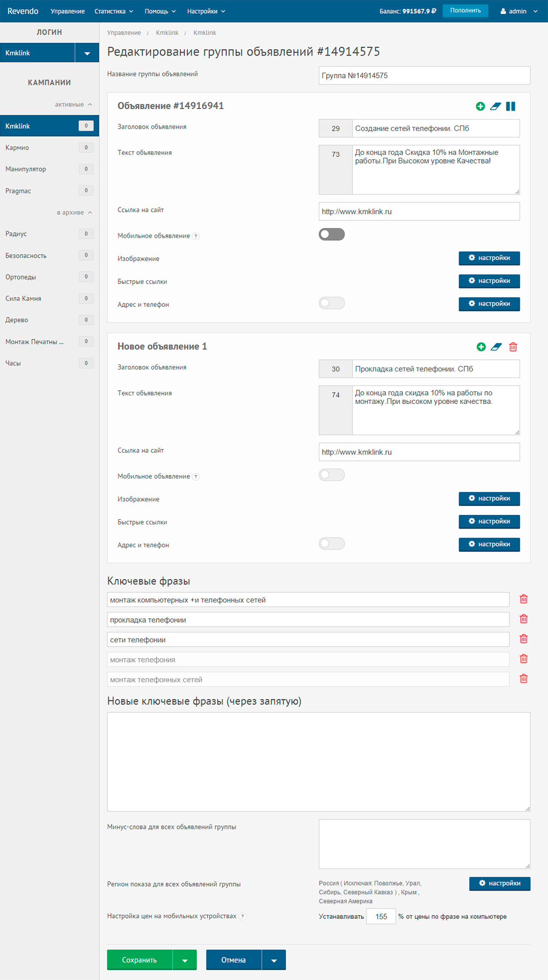Viewport: 548px width, 980px height.
Task: Open the Настройки menu in top bar
Action: point(206,11)
